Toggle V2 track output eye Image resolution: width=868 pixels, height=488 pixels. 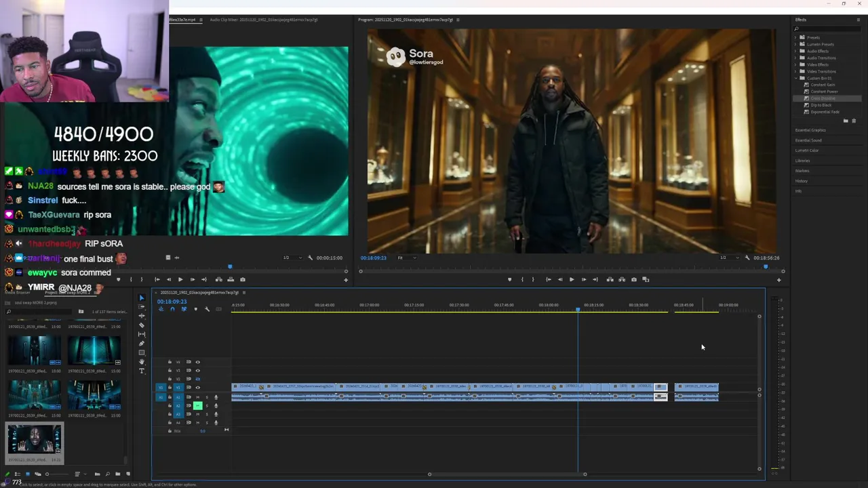click(198, 379)
